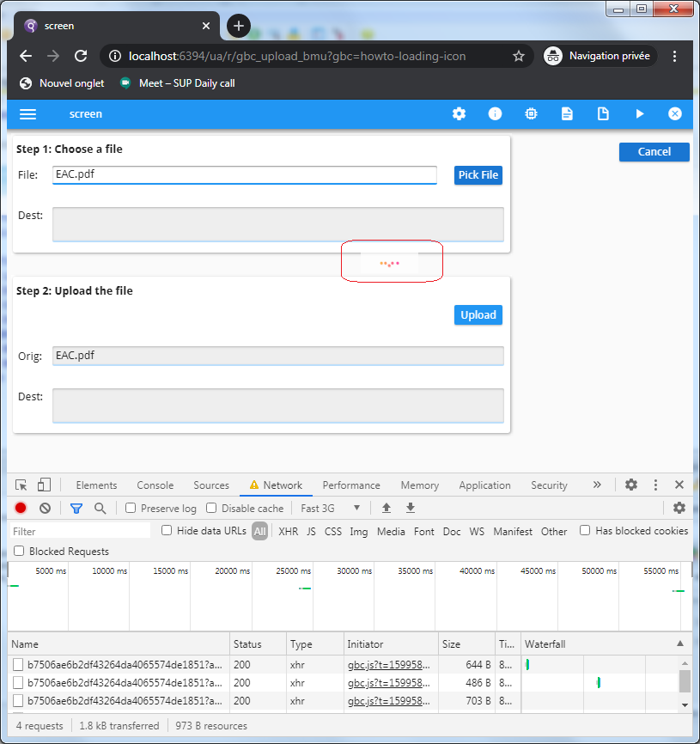Click the info circle icon in app bar
This screenshot has width=700, height=744.
(x=495, y=114)
